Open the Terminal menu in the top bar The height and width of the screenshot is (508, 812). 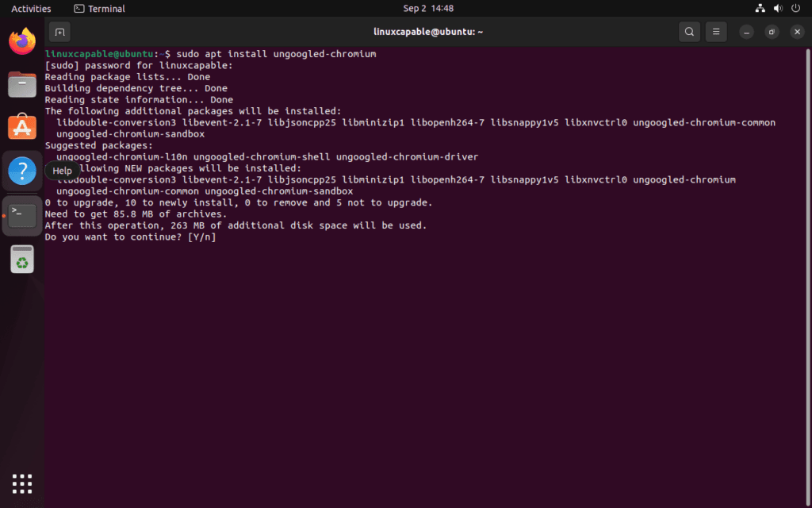[x=98, y=8]
